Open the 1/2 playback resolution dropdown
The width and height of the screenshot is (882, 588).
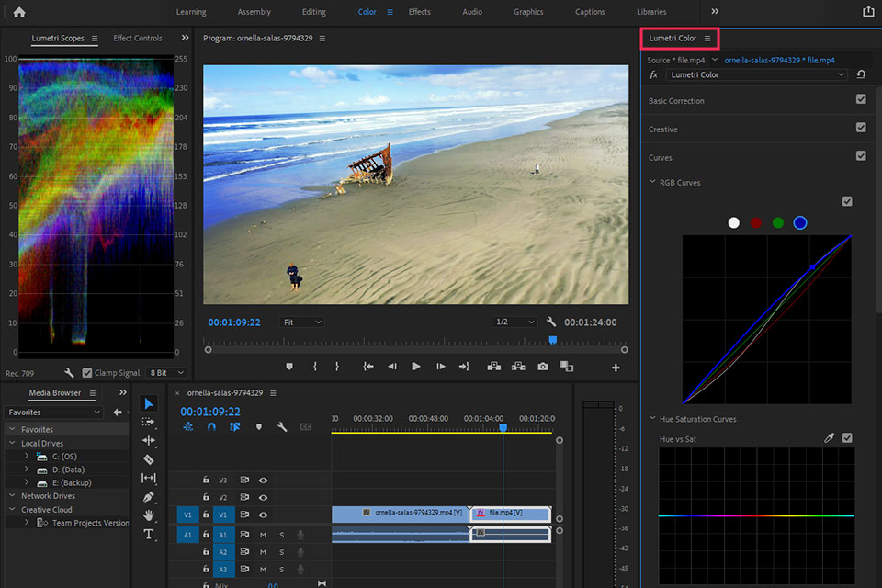pyautogui.click(x=514, y=322)
